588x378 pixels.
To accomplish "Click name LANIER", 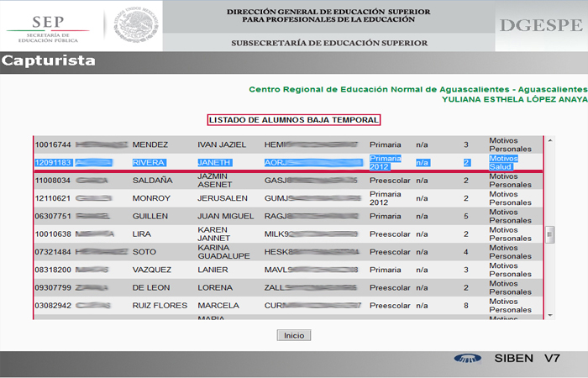I will pos(213,270).
